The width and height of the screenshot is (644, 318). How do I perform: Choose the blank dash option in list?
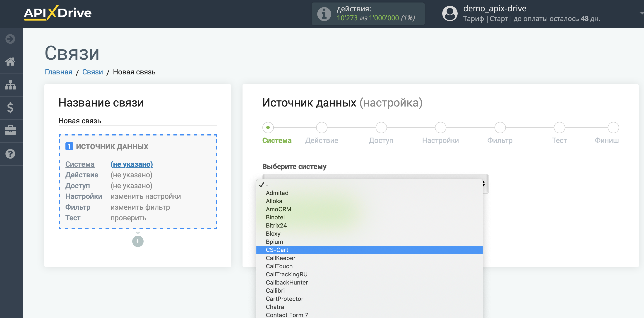(x=370, y=185)
